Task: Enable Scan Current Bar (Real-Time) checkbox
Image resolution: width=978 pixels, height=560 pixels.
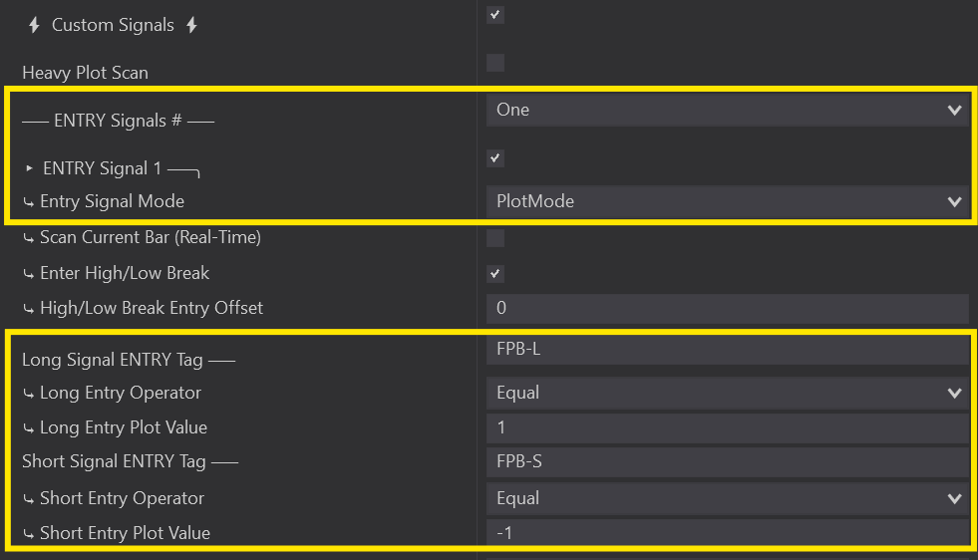Action: [x=495, y=238]
